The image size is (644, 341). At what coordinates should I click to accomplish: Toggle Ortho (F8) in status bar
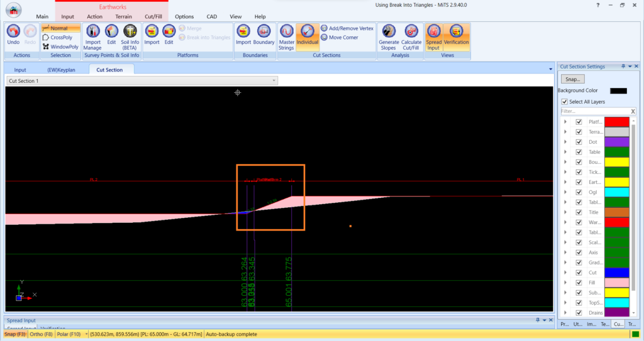pyautogui.click(x=41, y=334)
